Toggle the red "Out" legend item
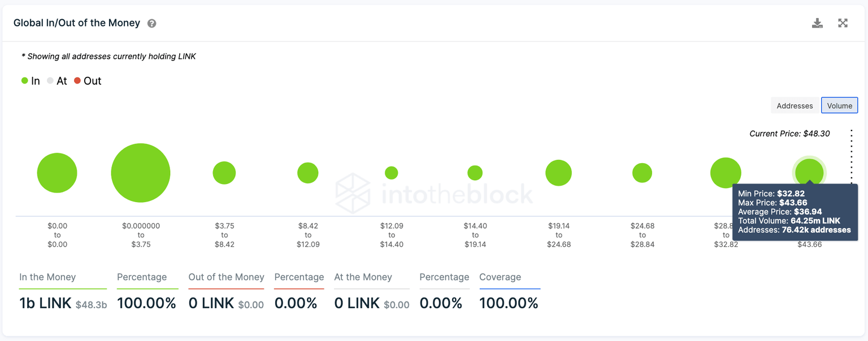Image resolution: width=868 pixels, height=341 pixels. point(88,81)
